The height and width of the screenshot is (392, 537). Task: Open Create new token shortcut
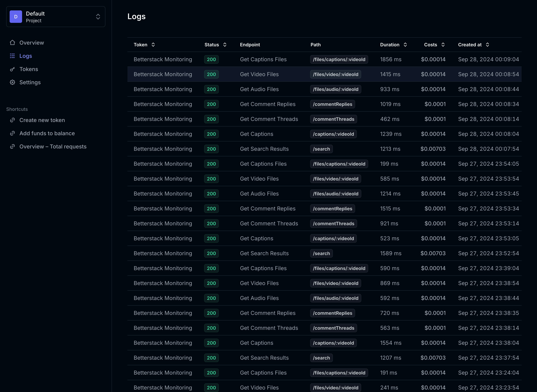click(42, 120)
